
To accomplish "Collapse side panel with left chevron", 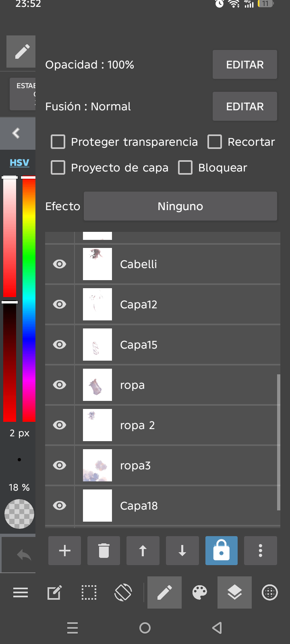I will click(x=17, y=133).
